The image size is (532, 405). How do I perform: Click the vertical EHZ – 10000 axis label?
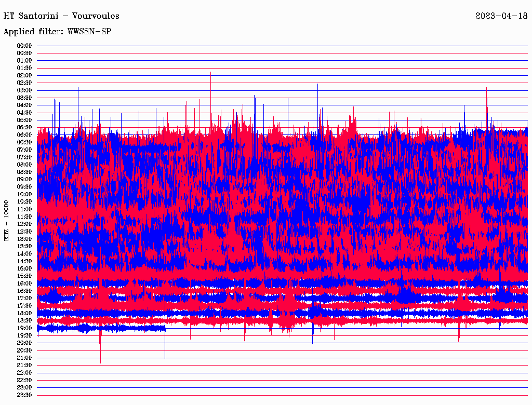pyautogui.click(x=7, y=220)
